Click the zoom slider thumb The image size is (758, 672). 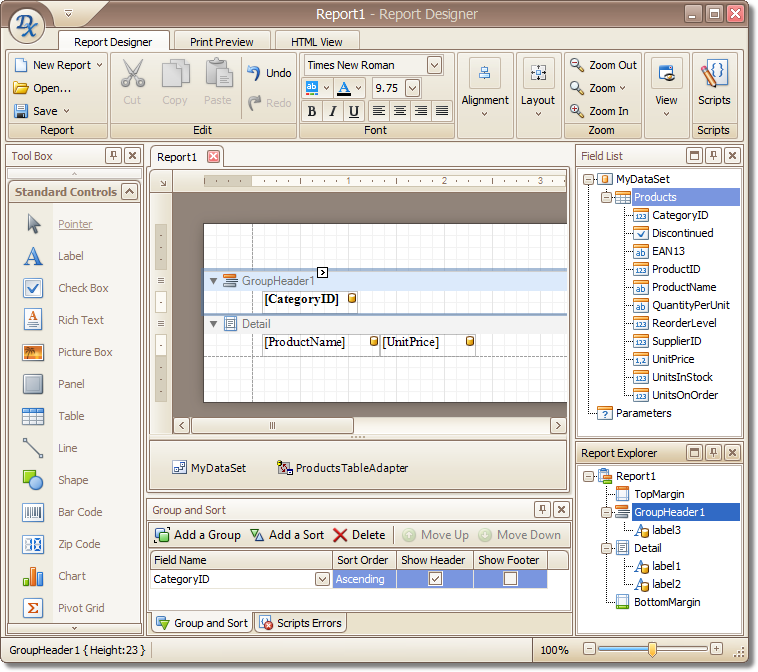(652, 649)
